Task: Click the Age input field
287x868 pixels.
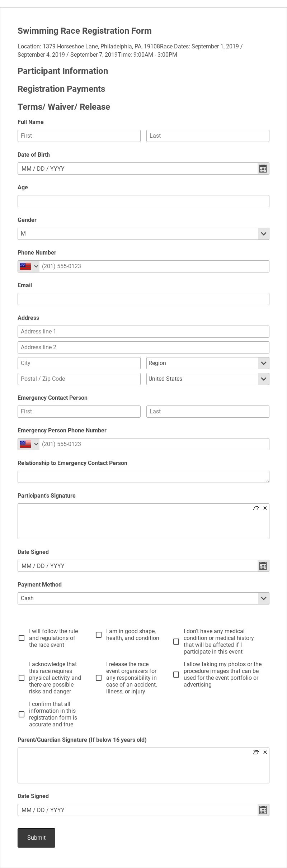Action: (x=143, y=201)
